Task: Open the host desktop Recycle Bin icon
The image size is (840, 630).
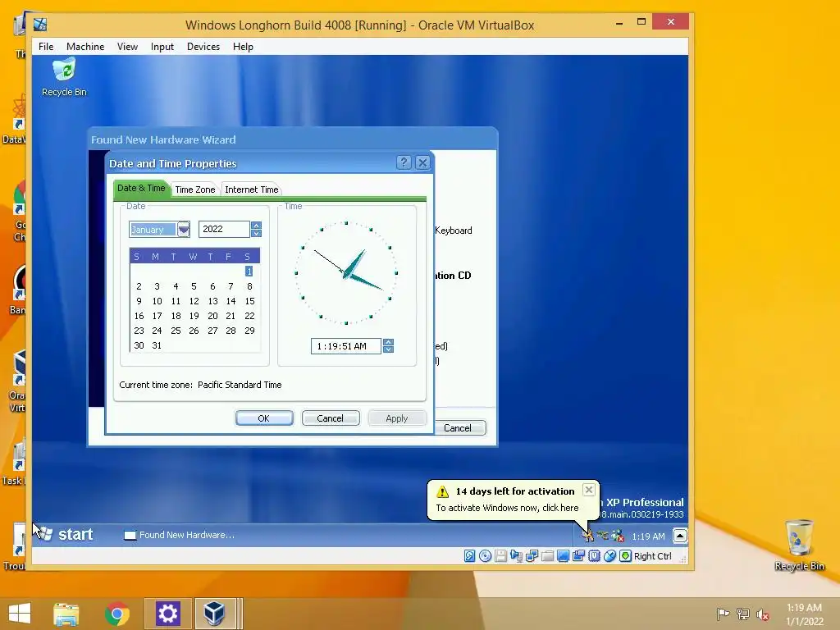Action: 799,545
